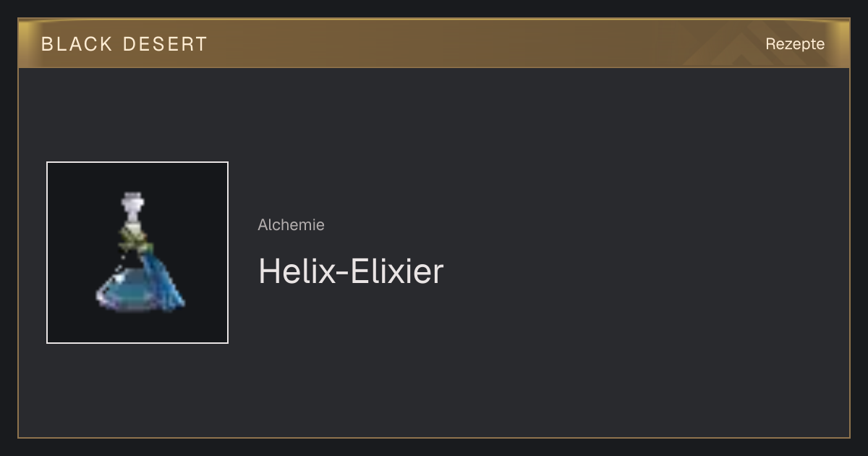Viewport: 868px width, 456px height.
Task: Select the white stopper of the potion bottle
Action: pyautogui.click(x=132, y=208)
